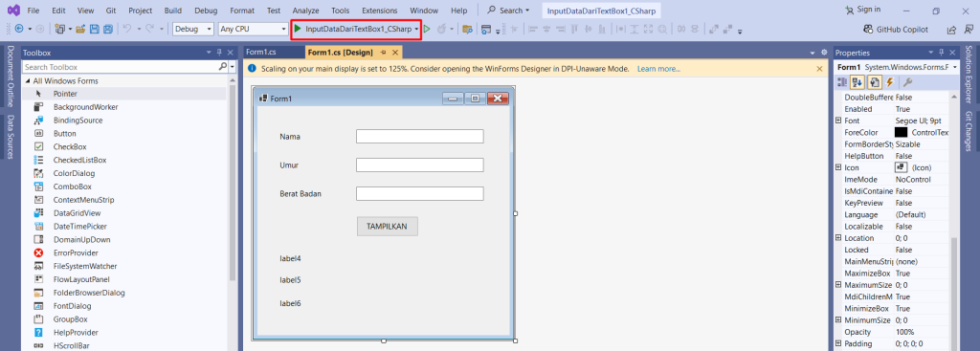Pin the Properties panel auto-hide icon

942,53
